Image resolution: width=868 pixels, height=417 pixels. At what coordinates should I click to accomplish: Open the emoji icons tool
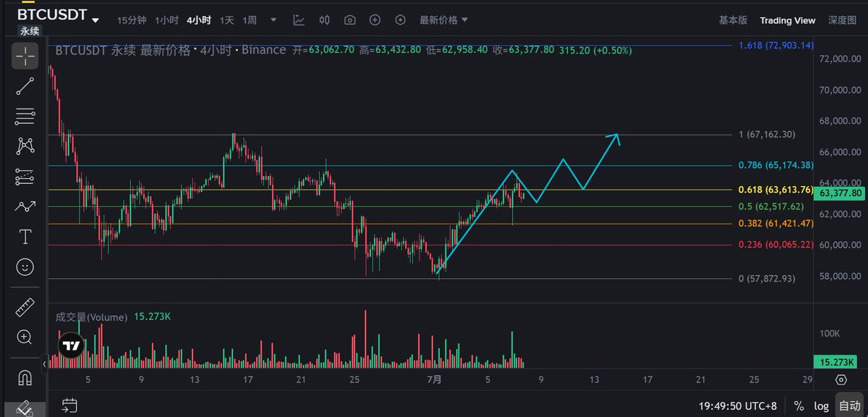click(25, 267)
